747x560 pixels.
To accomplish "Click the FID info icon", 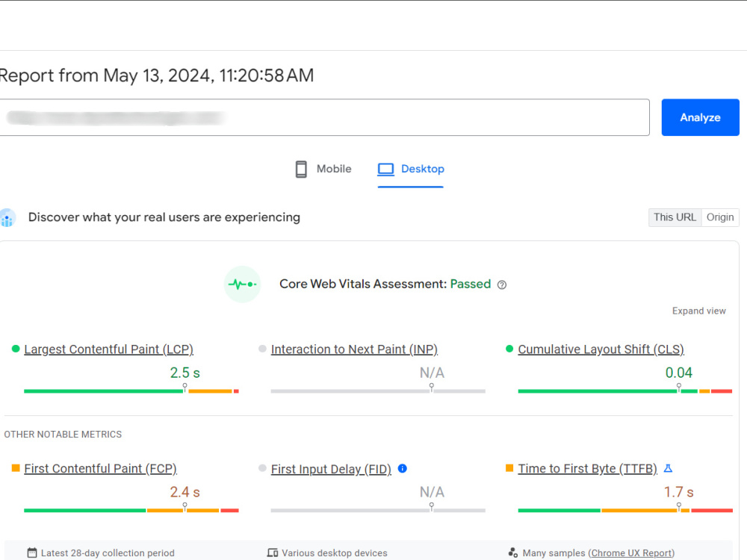I will tap(402, 469).
